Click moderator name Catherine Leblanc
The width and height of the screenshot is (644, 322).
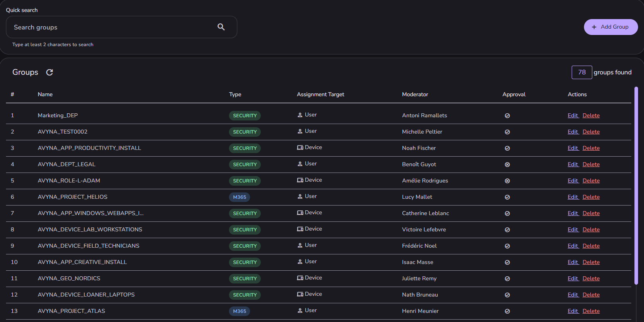425,213
